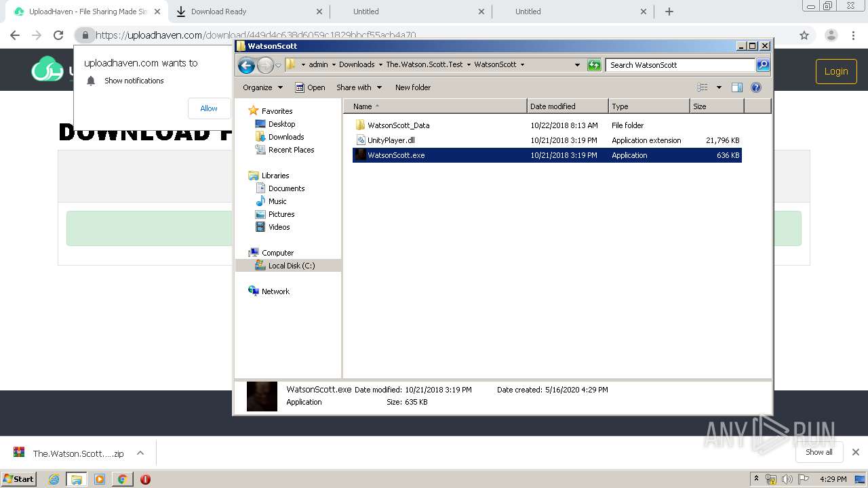
Task: Expand download item options chevron
Action: coord(140,453)
